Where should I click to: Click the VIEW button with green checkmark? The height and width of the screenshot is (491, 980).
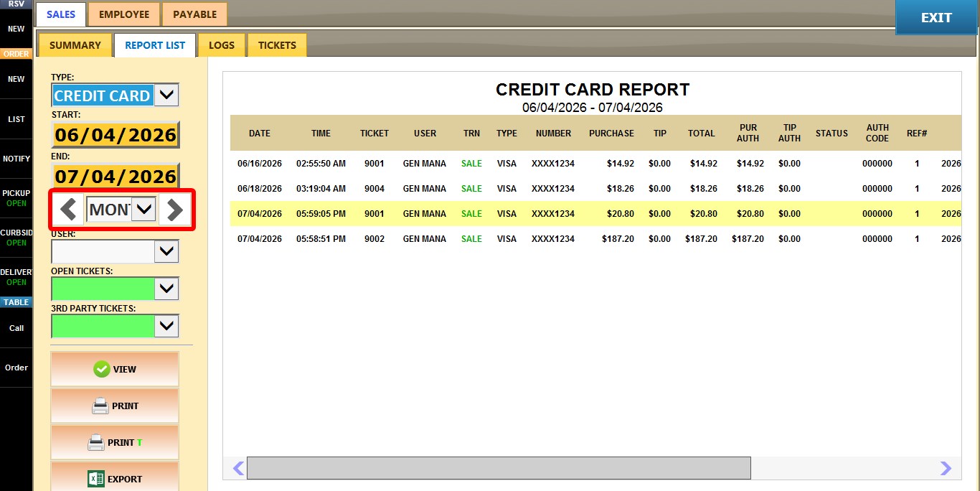115,369
